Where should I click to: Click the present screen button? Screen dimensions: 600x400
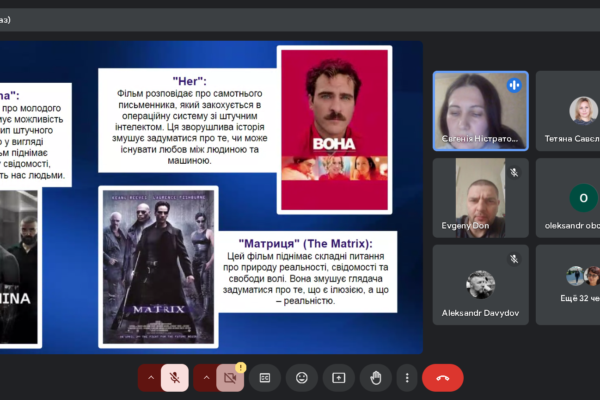coord(339,378)
